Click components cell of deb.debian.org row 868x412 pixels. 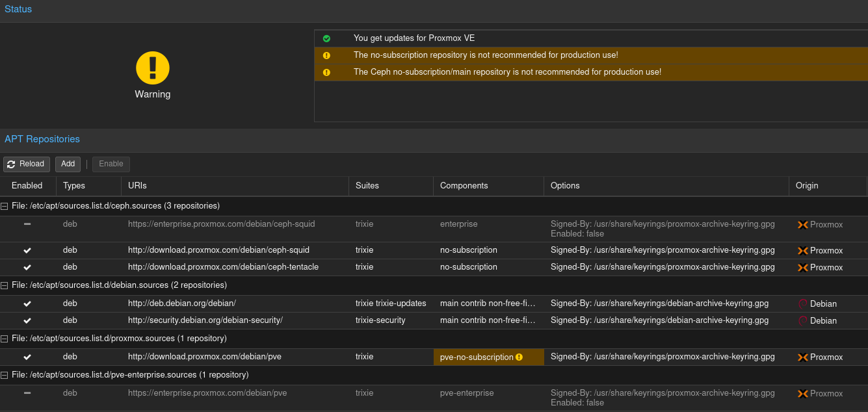pyautogui.click(x=488, y=303)
